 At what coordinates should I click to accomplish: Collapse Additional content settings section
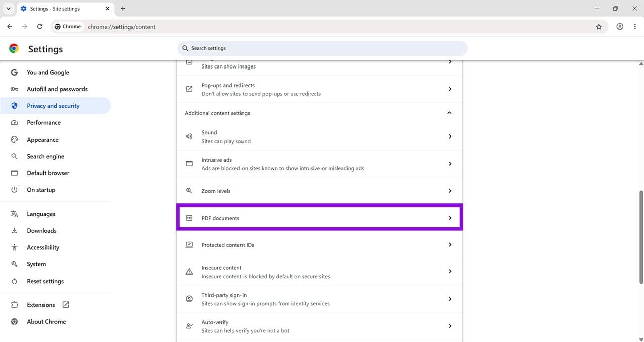(449, 113)
